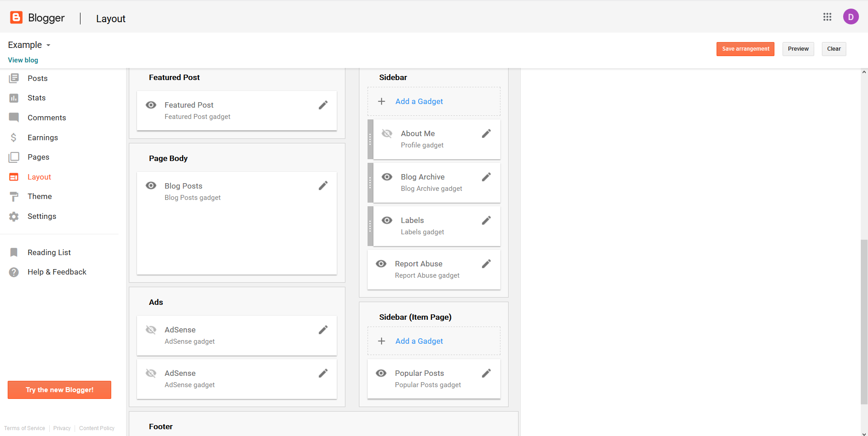The image size is (868, 436).
Task: Show the second hidden AdSense gadget
Action: tap(151, 373)
